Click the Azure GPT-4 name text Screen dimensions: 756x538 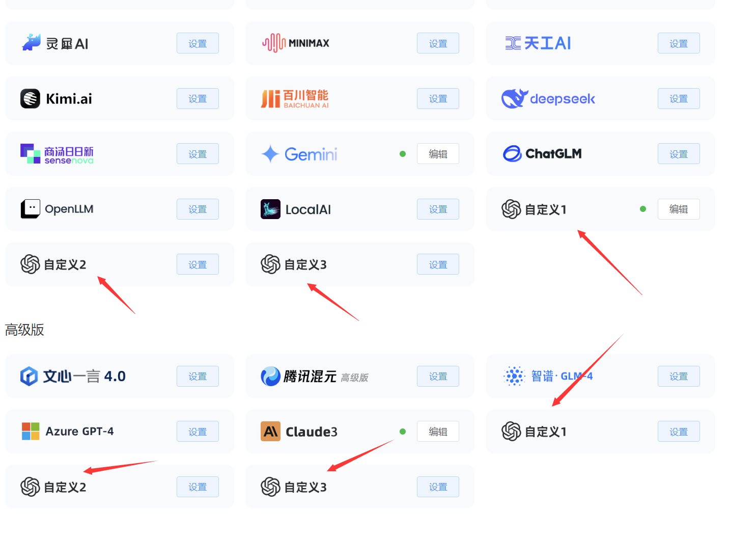click(x=79, y=431)
